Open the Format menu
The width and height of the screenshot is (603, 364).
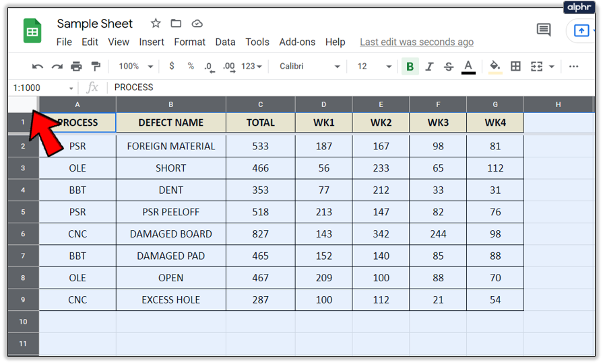[x=189, y=42]
